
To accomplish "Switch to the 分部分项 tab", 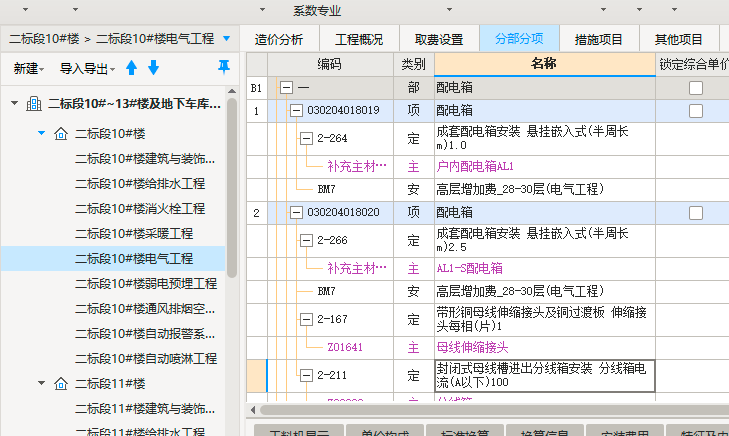I will pyautogui.click(x=519, y=39).
